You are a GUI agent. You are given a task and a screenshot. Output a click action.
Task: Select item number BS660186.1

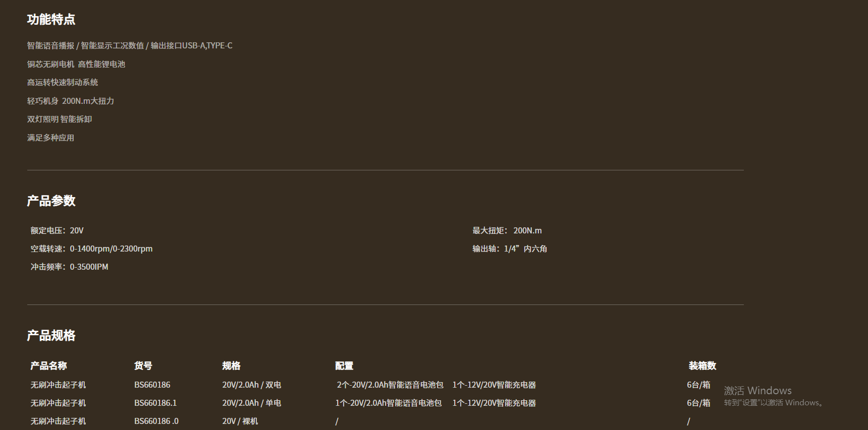click(155, 403)
